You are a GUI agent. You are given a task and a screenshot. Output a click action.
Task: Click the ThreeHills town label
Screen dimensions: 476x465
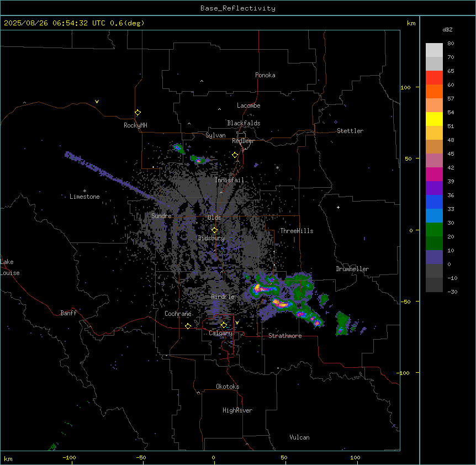(x=297, y=231)
